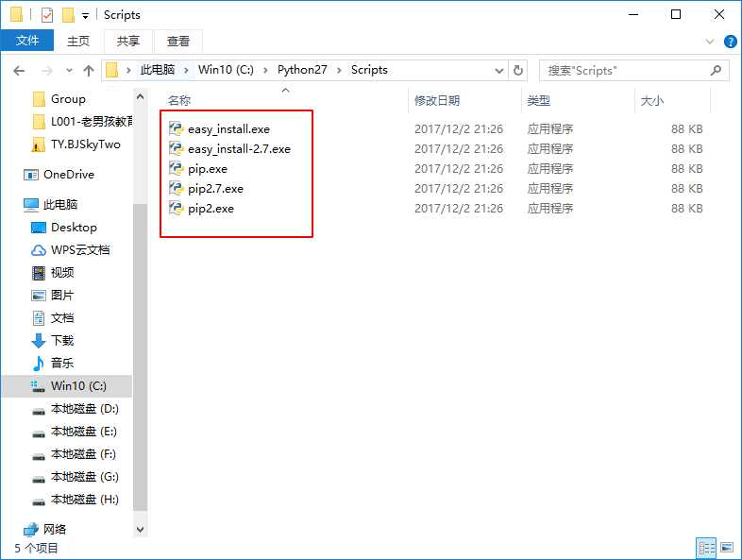Select the pip2.exe file icon

(176, 209)
